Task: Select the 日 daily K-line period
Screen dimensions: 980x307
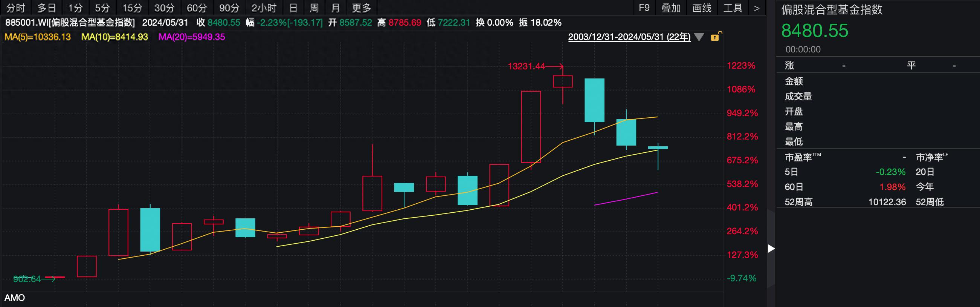Action: pyautogui.click(x=293, y=8)
